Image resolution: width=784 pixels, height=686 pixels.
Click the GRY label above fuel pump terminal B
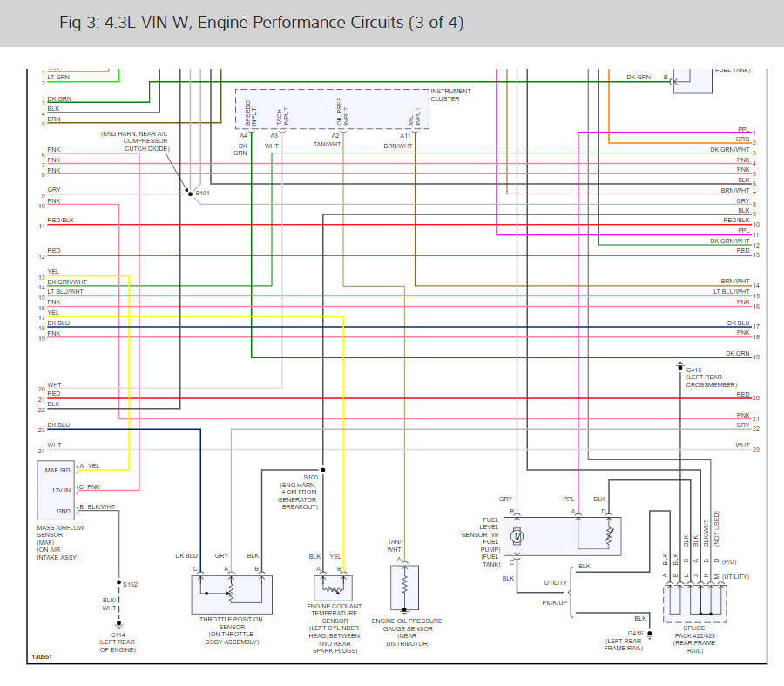505,499
